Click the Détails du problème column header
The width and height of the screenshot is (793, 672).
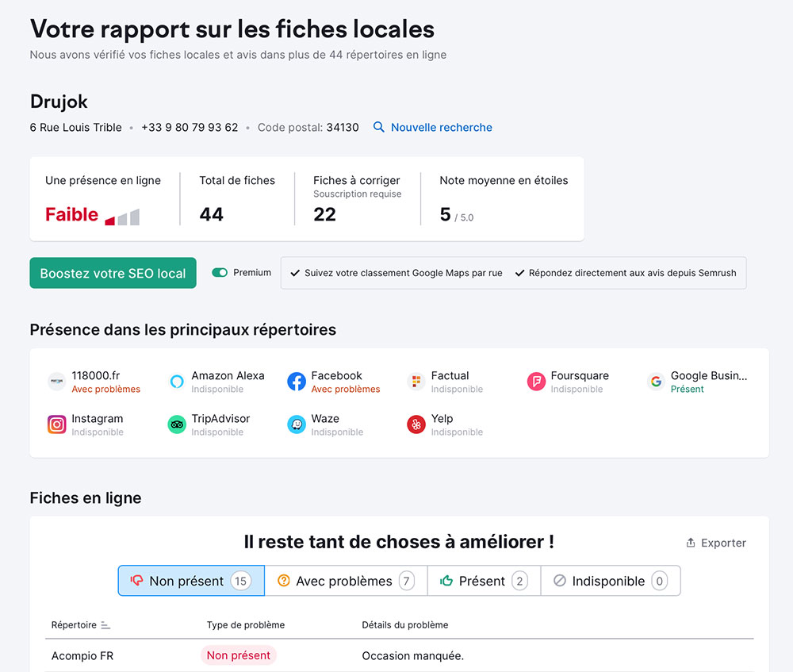click(x=404, y=625)
